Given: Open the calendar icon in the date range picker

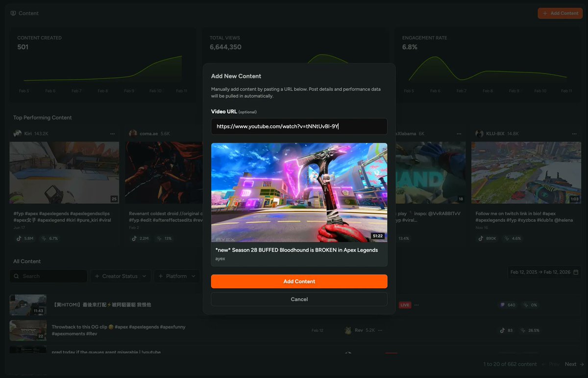Looking at the screenshot, I should coord(576,272).
